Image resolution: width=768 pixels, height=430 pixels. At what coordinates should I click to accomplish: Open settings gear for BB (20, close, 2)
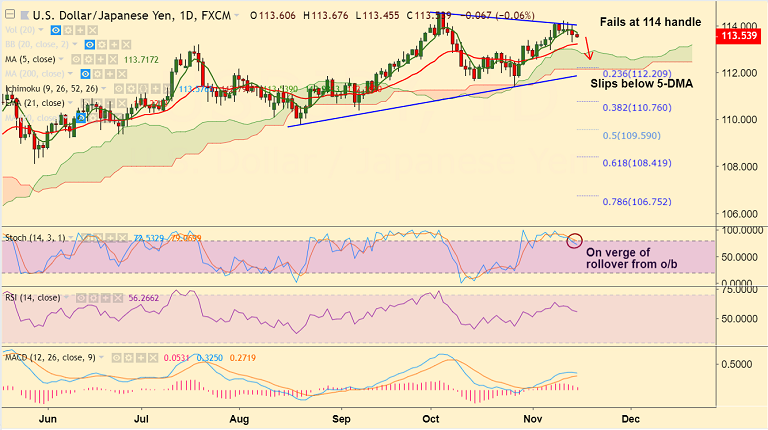[x=102, y=45]
